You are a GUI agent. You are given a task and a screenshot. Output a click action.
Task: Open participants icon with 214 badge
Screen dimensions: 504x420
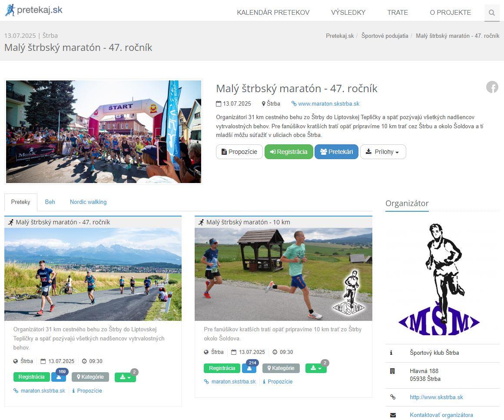tap(249, 368)
